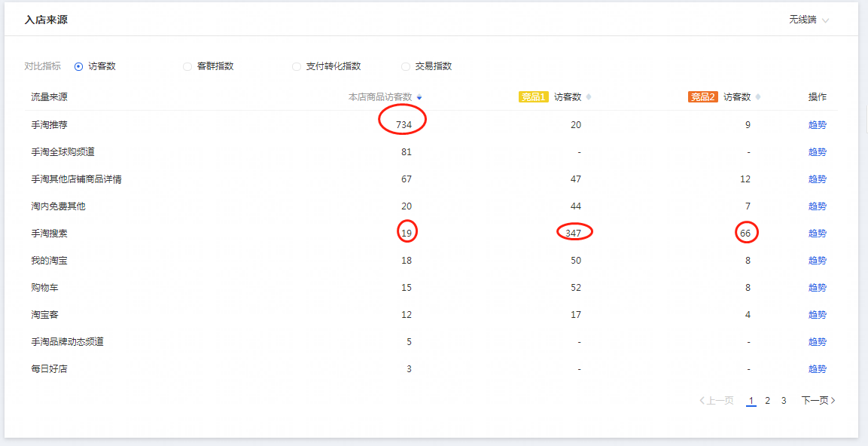The width and height of the screenshot is (868, 446).
Task: Go to 下一页 next page
Action: pos(818,401)
